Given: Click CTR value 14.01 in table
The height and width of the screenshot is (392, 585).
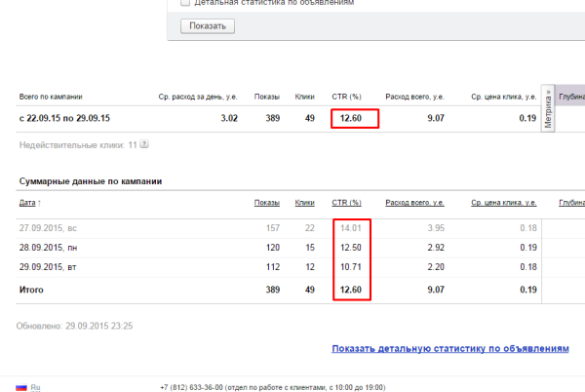Looking at the screenshot, I should (351, 228).
